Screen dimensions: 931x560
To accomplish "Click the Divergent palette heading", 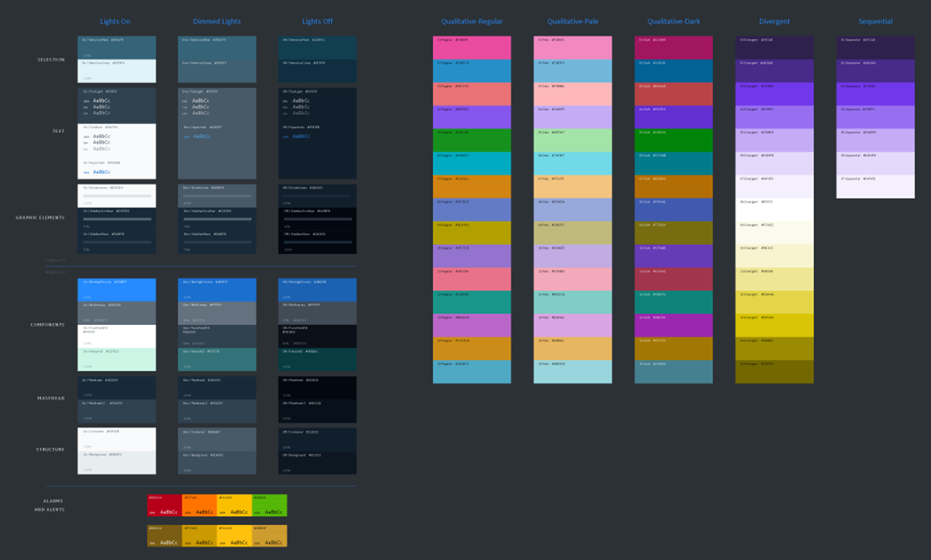I will (x=774, y=22).
